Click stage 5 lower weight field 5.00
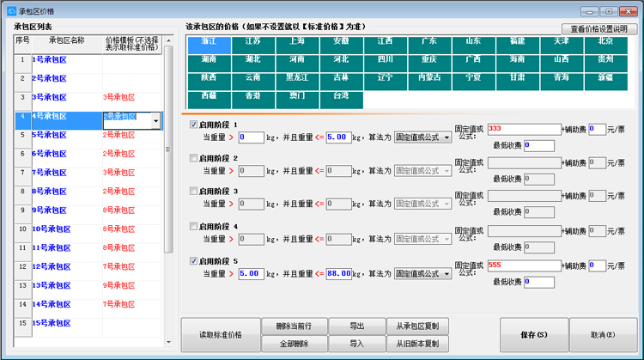644x360 pixels. click(x=251, y=274)
